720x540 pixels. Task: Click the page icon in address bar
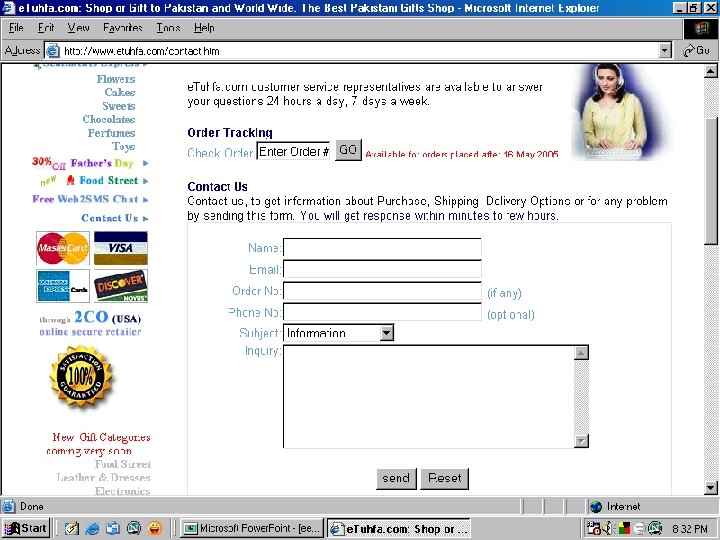[x=53, y=51]
